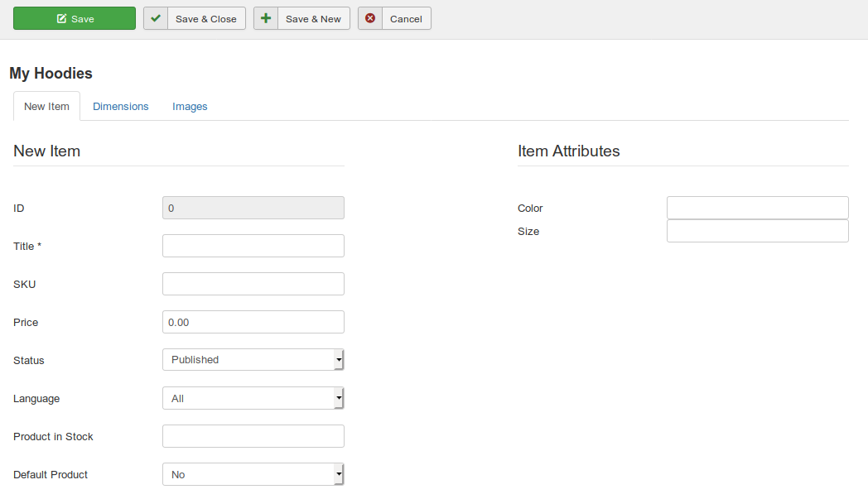Click the green Save button
This screenshot has height=499, width=868.
click(75, 18)
